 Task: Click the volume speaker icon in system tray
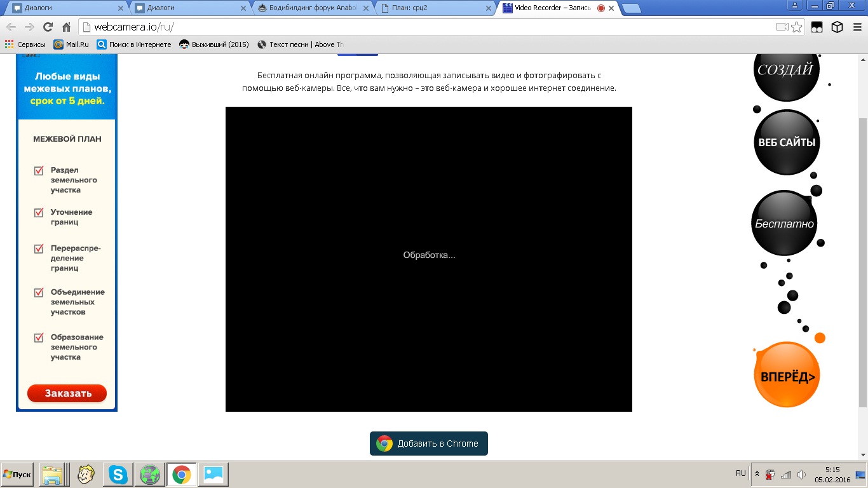(801, 475)
